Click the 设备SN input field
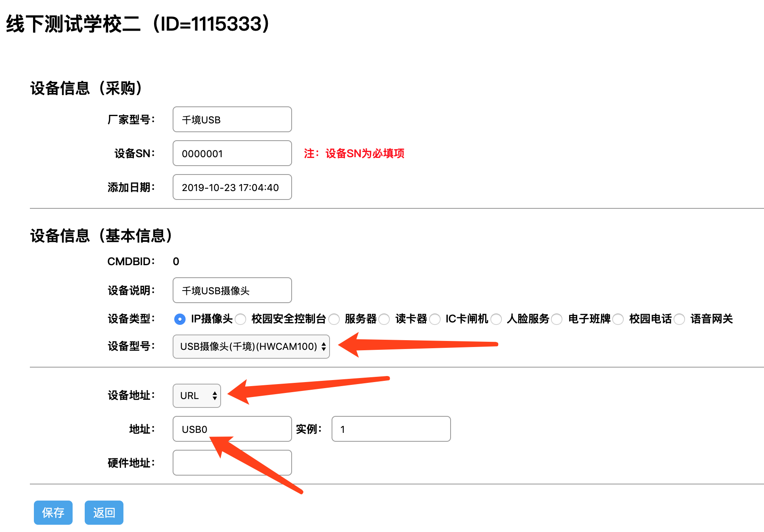The image size is (764, 532). 232,154
